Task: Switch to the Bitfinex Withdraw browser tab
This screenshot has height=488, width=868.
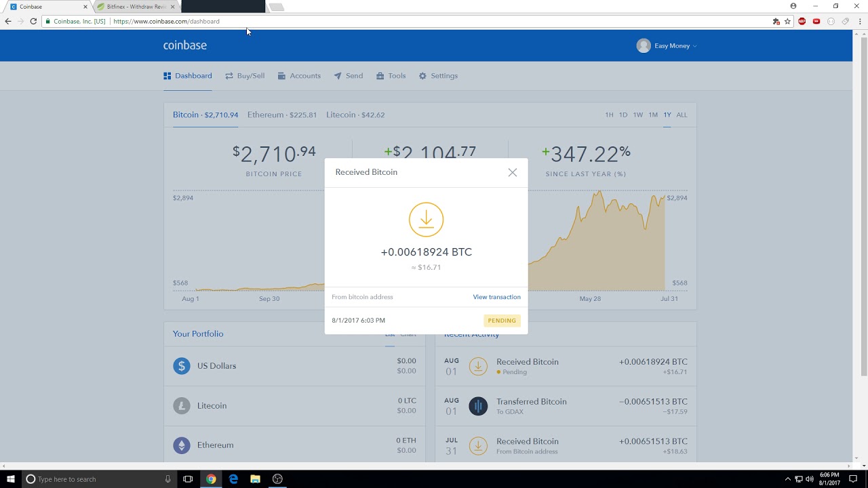Action: (136, 7)
